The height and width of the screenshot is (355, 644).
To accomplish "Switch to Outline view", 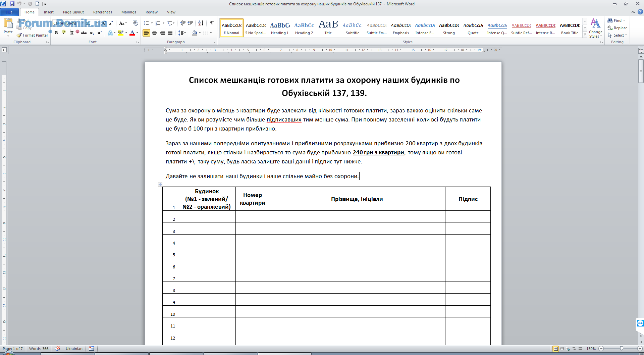I will pos(574,349).
